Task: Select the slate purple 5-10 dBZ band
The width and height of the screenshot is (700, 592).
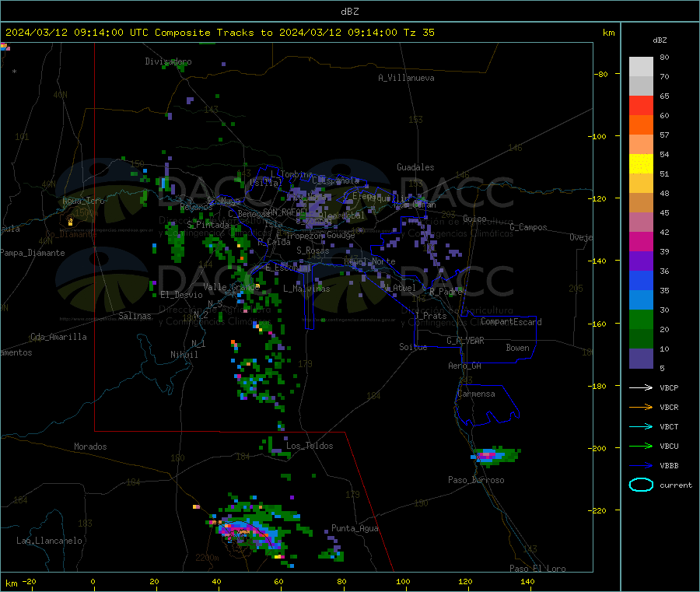Action: coord(641,359)
